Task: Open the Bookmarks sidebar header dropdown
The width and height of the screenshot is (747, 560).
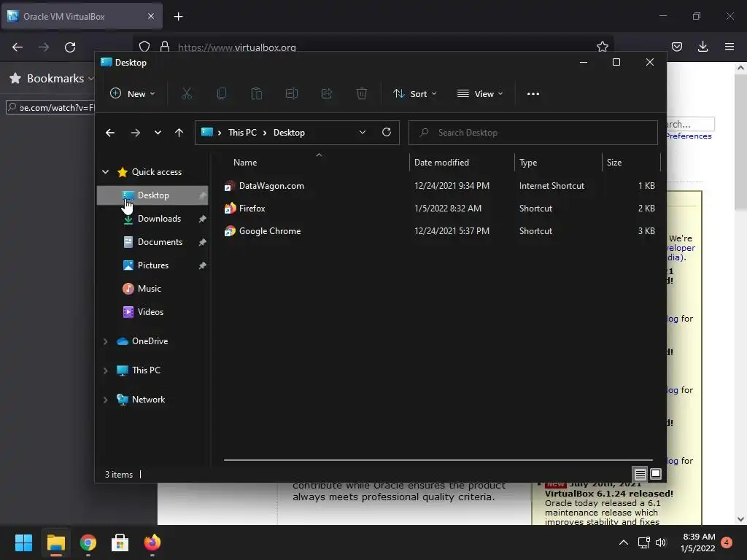Action: [52, 78]
